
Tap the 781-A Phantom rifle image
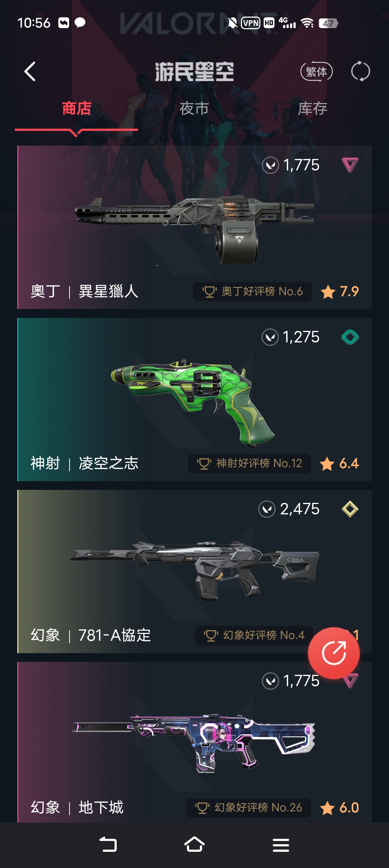[194, 570]
